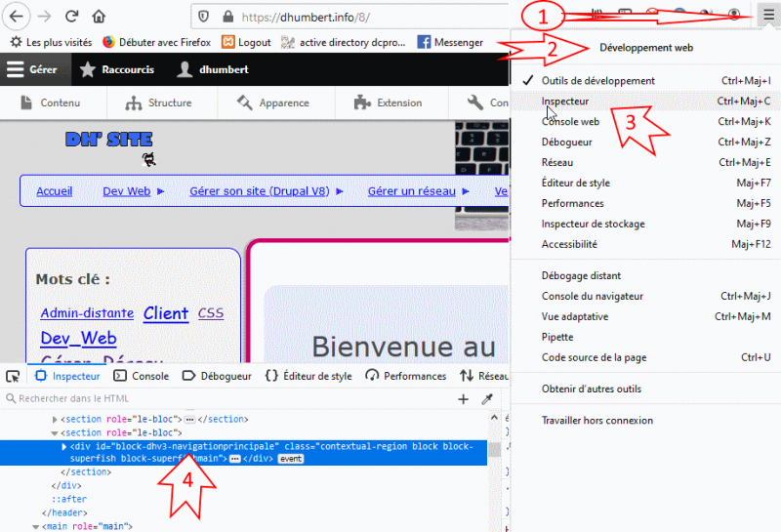
Task: Open the Firefox hamburger menu
Action: [764, 17]
